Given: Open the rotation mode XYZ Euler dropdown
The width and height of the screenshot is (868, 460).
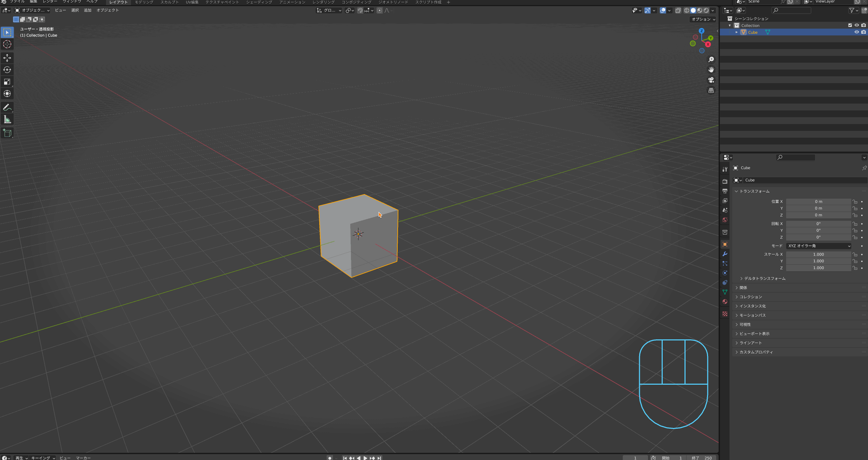Looking at the screenshot, I should [818, 246].
